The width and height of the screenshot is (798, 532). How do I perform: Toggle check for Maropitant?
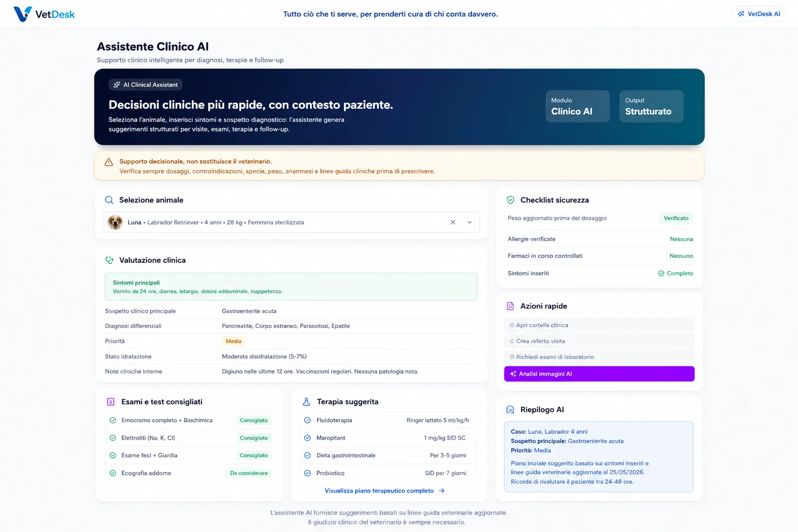(x=308, y=438)
